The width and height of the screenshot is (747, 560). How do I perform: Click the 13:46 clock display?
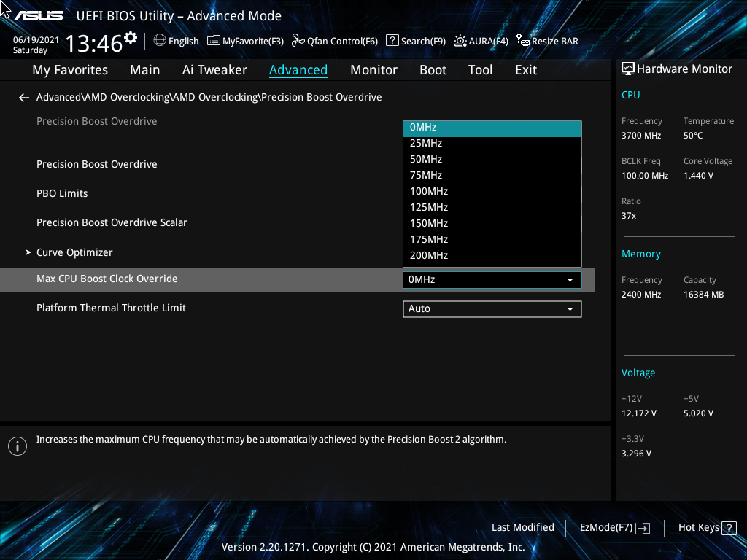click(x=94, y=43)
